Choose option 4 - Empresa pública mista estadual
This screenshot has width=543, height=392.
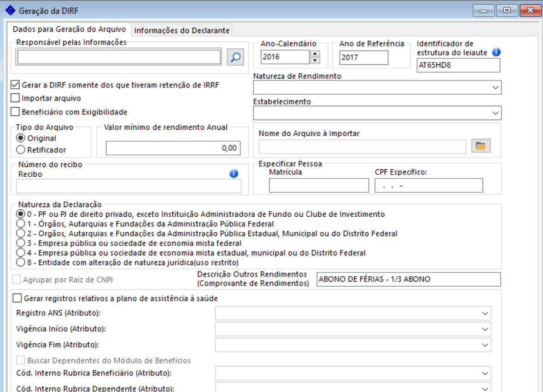click(x=21, y=253)
